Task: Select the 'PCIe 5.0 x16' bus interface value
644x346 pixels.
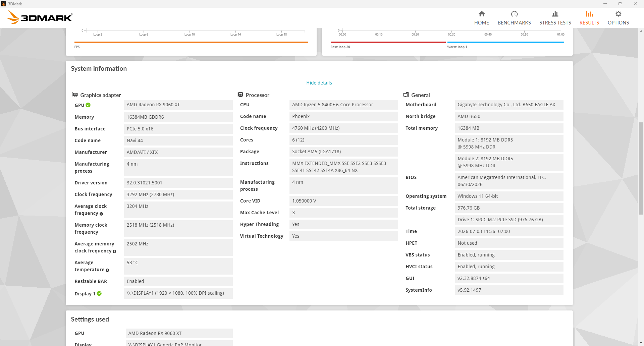Action: (x=178, y=129)
